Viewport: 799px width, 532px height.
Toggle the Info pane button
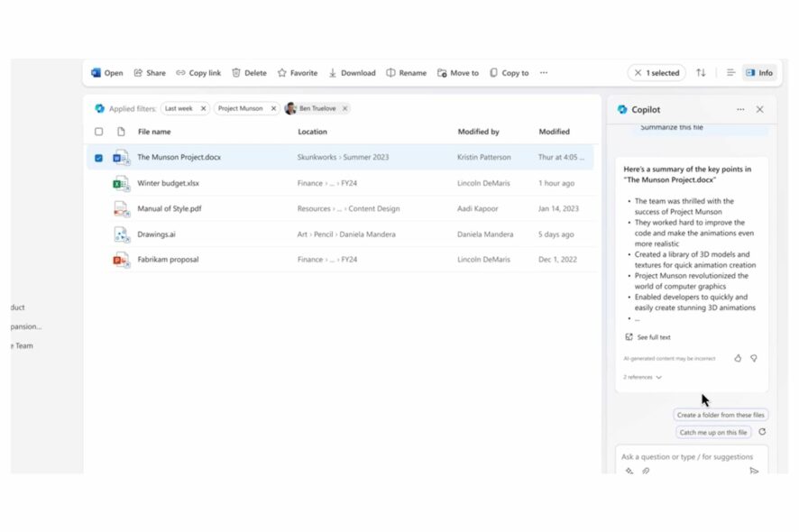pos(759,73)
